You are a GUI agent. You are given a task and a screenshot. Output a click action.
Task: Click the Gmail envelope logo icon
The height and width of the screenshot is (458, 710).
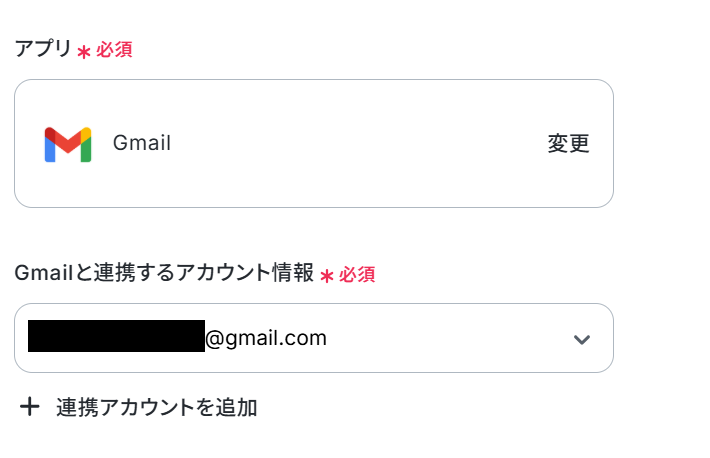pos(68,145)
